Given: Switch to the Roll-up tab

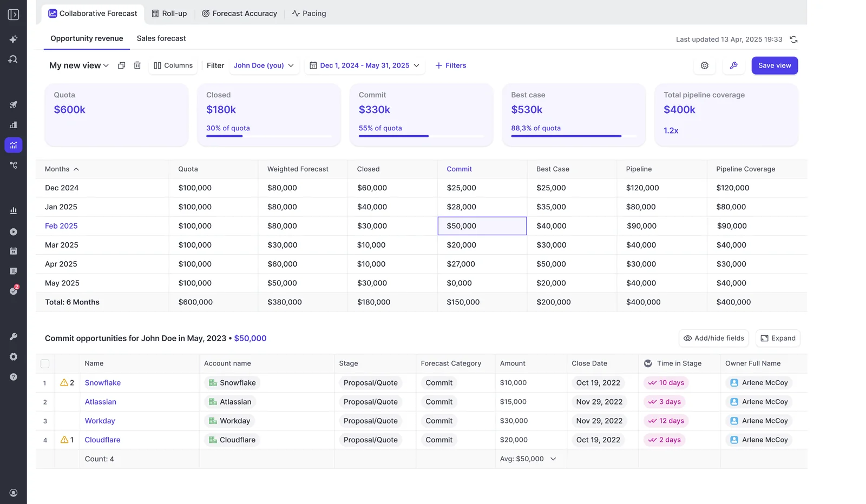Looking at the screenshot, I should 169,14.
